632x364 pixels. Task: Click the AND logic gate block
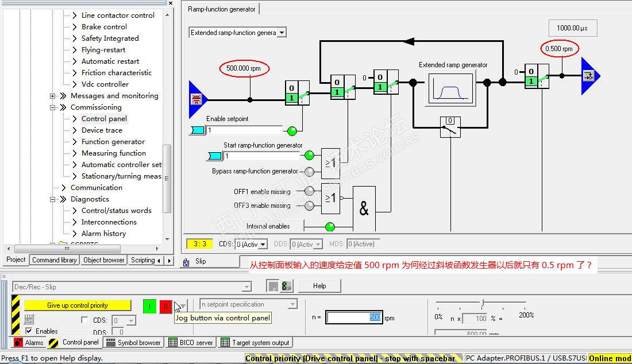click(x=364, y=208)
